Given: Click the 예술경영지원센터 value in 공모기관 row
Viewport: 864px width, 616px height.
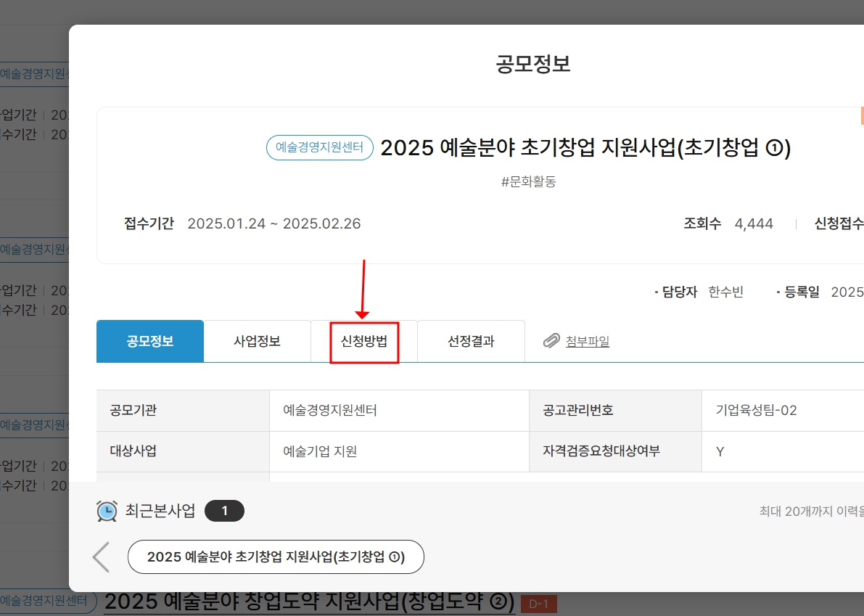Looking at the screenshot, I should click(330, 411).
